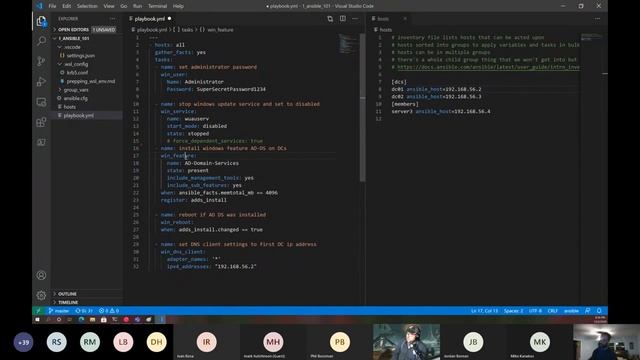Open the Search view in activity bar

pyautogui.click(x=41, y=41)
